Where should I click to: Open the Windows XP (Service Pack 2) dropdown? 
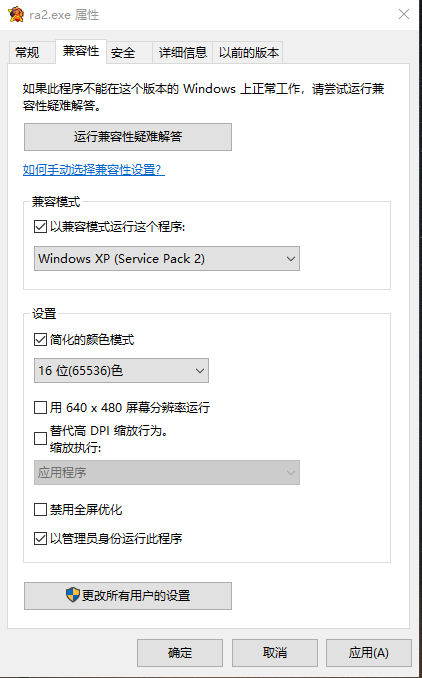(x=167, y=259)
